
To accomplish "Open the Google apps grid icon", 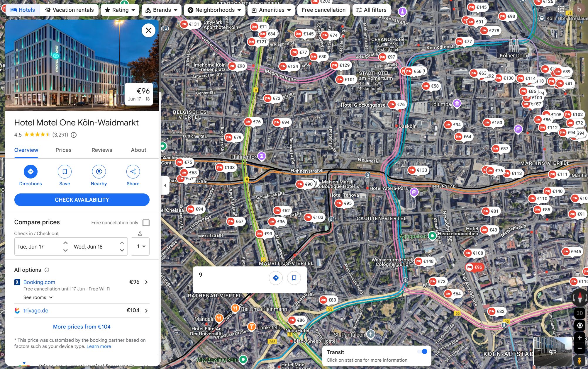I will click(561, 9).
